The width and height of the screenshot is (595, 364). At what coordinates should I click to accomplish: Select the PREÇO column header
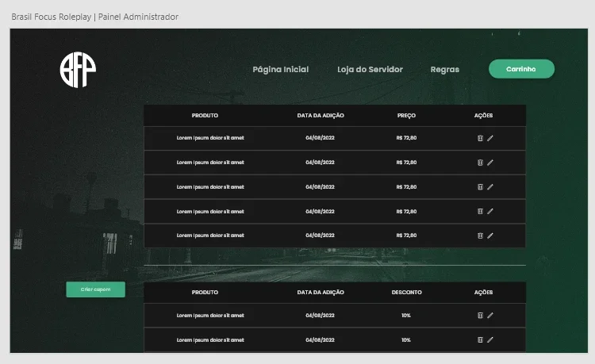406,115
